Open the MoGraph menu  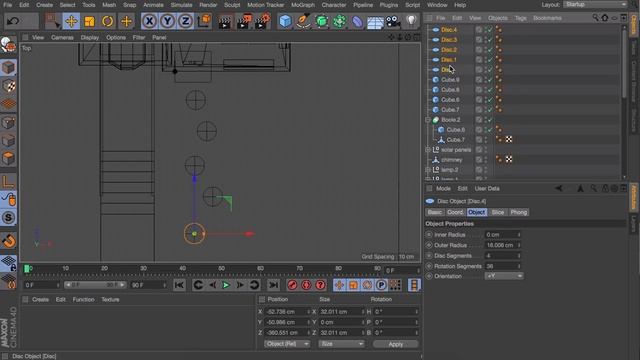click(303, 5)
